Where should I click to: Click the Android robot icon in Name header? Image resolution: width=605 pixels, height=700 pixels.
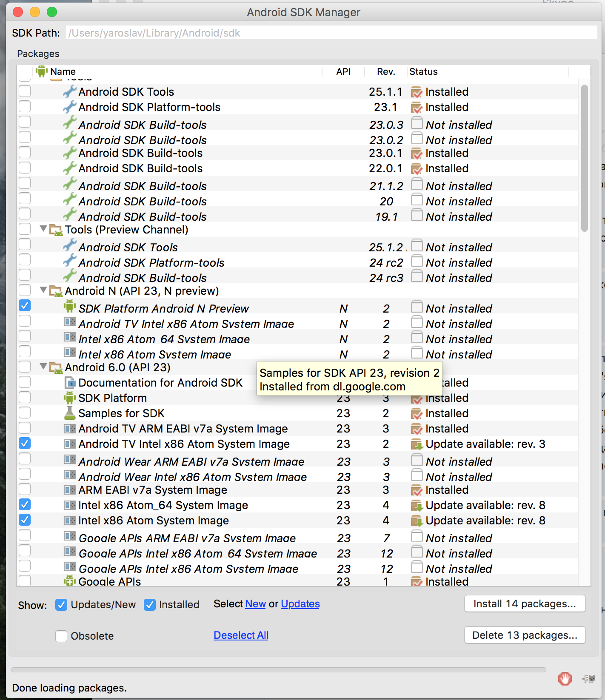click(42, 71)
